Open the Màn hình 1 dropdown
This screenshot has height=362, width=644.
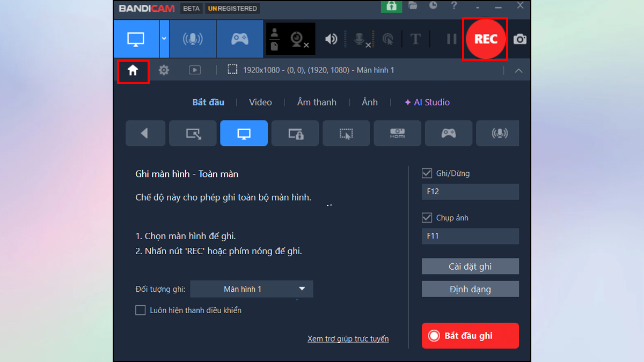point(252,289)
